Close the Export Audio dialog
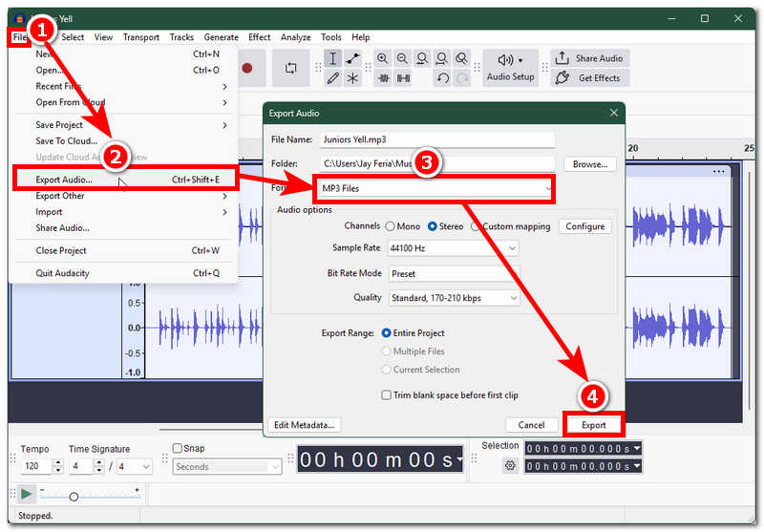This screenshot has width=764, height=532. (x=614, y=113)
